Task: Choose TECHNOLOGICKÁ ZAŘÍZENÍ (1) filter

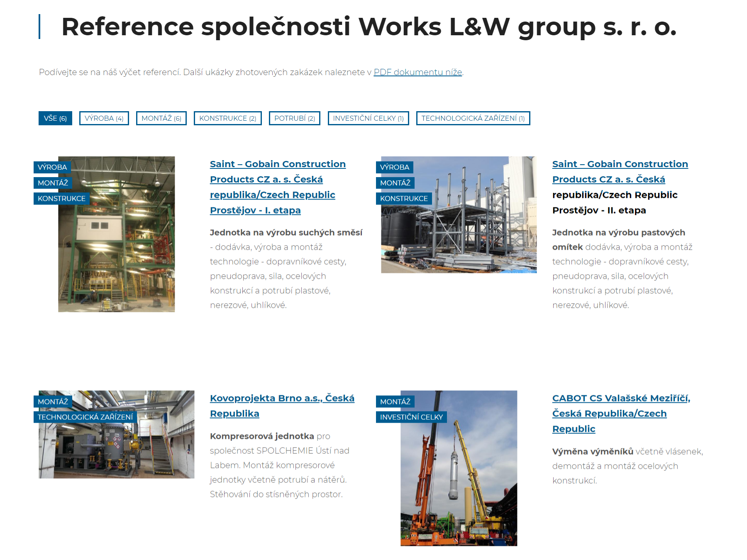Action: [473, 118]
